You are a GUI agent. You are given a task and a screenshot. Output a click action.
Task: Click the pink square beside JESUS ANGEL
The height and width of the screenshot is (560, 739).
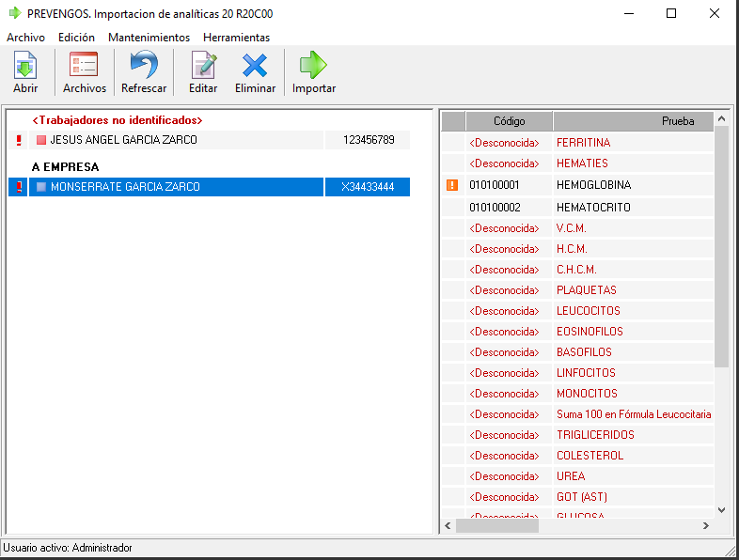click(41, 140)
